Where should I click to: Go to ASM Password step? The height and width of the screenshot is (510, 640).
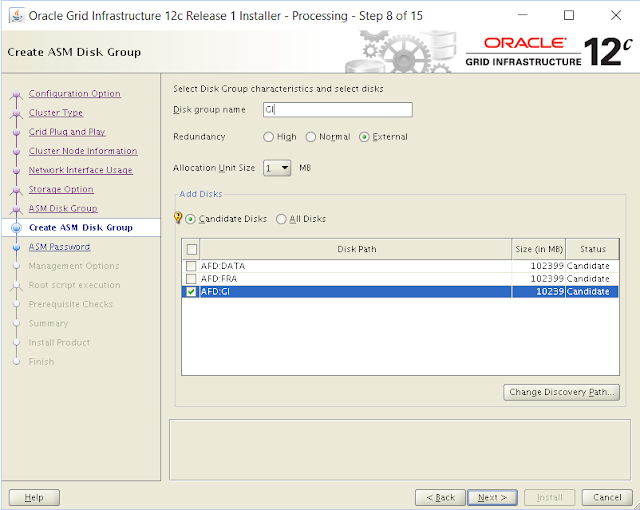click(x=59, y=247)
